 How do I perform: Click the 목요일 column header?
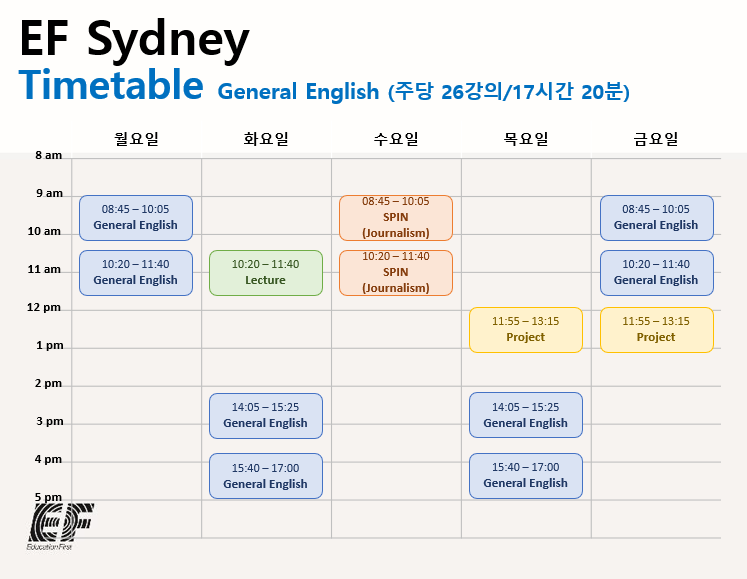coord(526,139)
